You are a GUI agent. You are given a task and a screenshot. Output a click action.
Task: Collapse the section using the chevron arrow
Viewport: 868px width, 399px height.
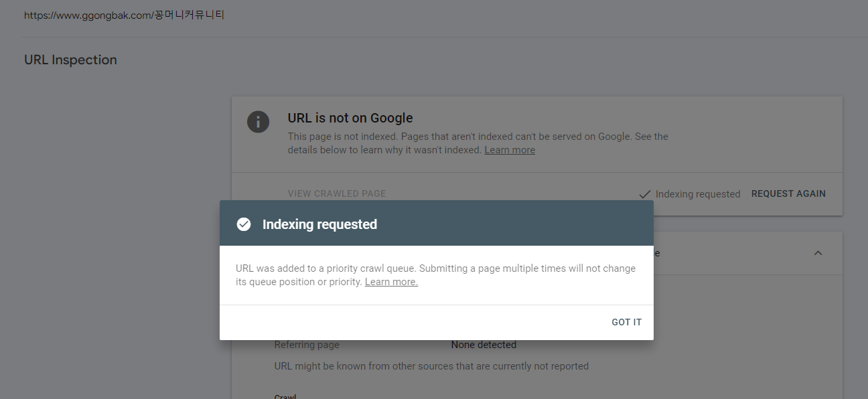click(x=818, y=253)
